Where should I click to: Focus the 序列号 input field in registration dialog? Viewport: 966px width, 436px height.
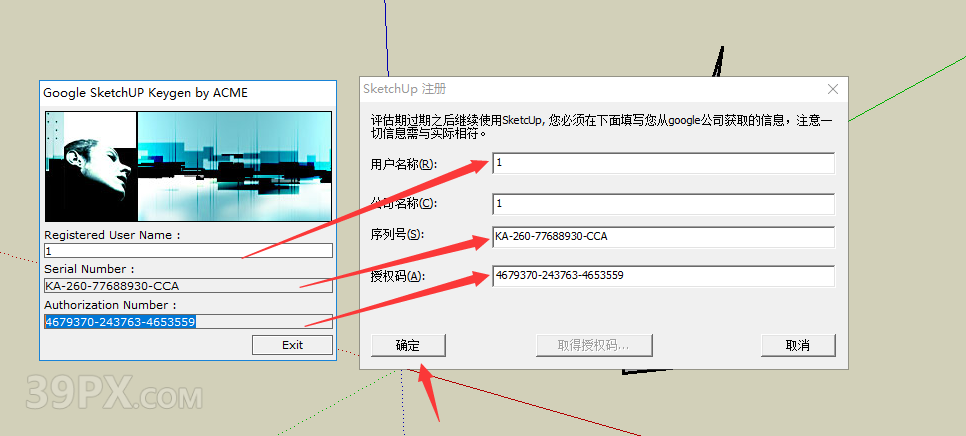click(x=664, y=236)
